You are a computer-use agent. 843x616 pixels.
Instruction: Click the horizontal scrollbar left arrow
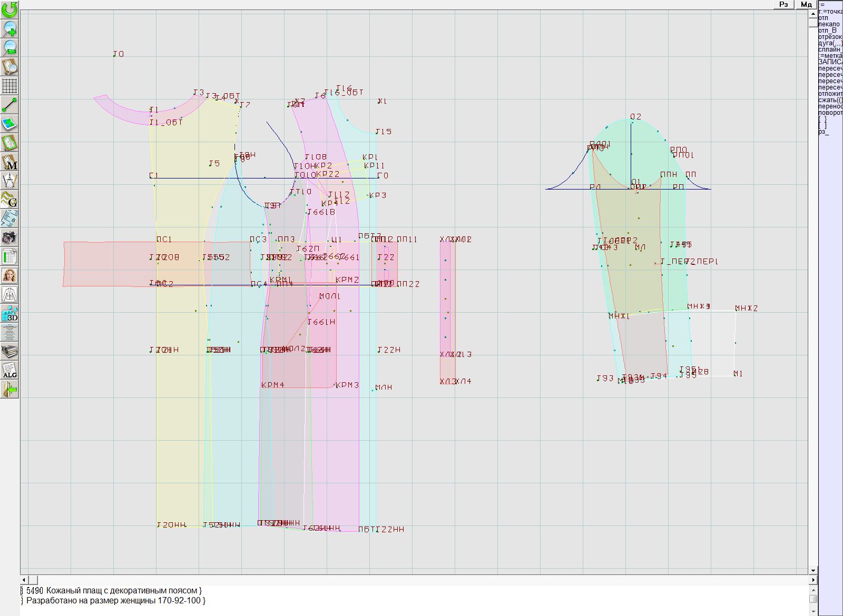point(25,580)
